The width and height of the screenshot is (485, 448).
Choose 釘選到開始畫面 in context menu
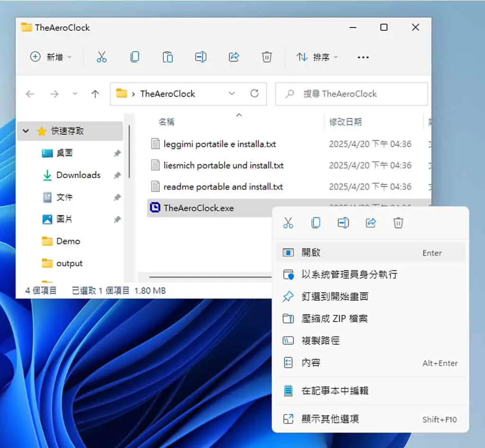coord(370,296)
